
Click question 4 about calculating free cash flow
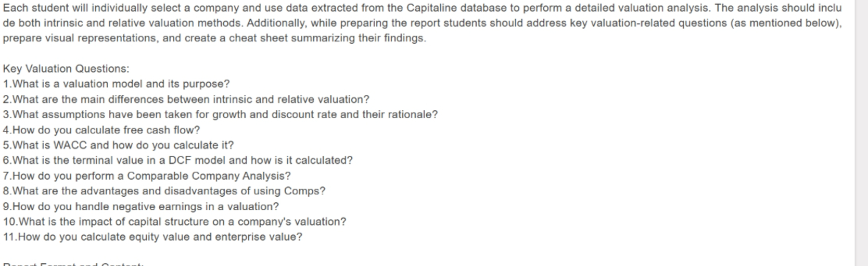click(101, 130)
